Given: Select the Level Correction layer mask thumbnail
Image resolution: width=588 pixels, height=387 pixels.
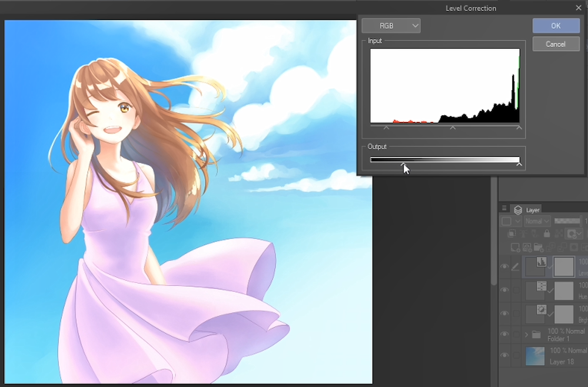Looking at the screenshot, I should (564, 267).
